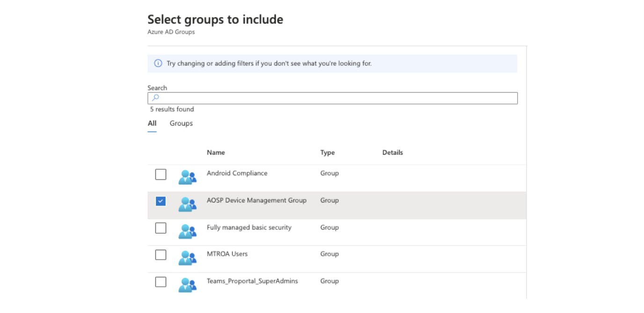Click the Name column header
The image size is (644, 313).
click(216, 152)
